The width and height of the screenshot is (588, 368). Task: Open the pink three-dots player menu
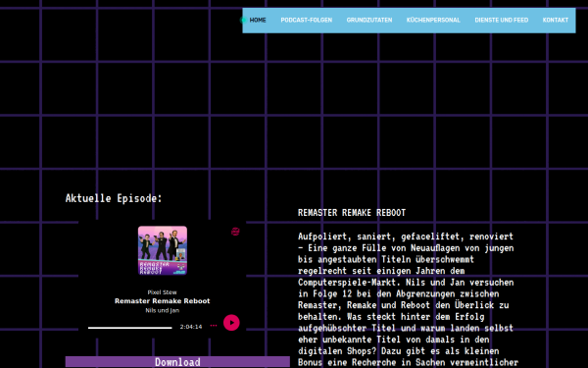(214, 326)
